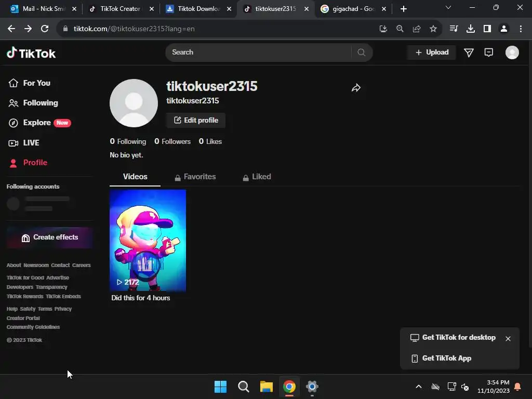Screen dimensions: 532x399
Task: Open Community Guidelines link
Action: pyautogui.click(x=33, y=327)
